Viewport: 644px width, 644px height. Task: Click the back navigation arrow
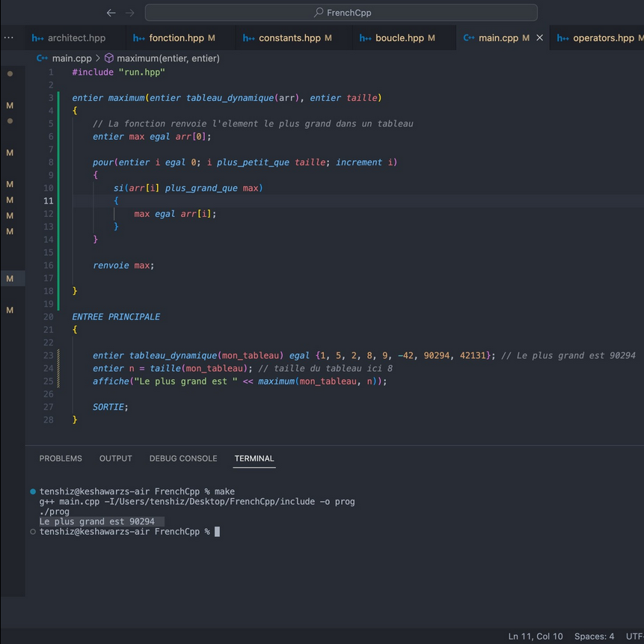click(x=111, y=13)
